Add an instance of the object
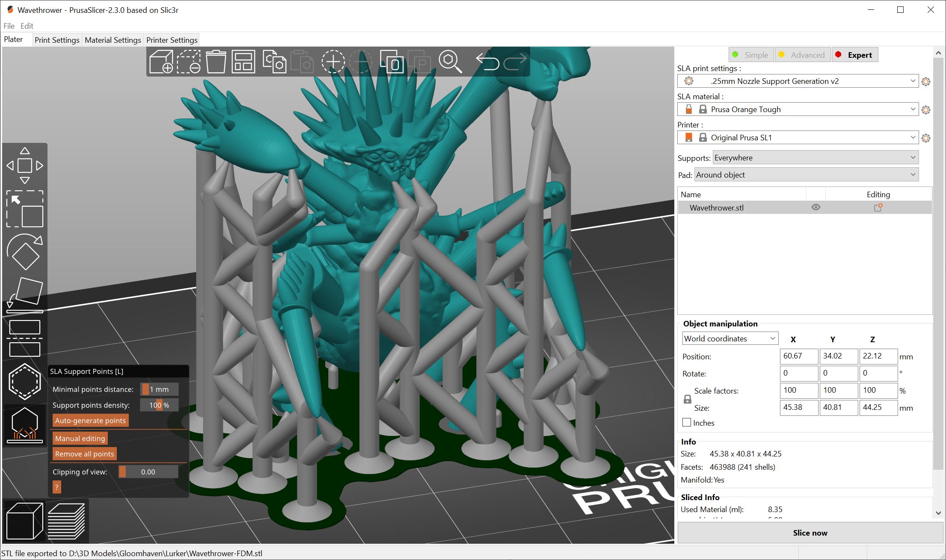 333,62
